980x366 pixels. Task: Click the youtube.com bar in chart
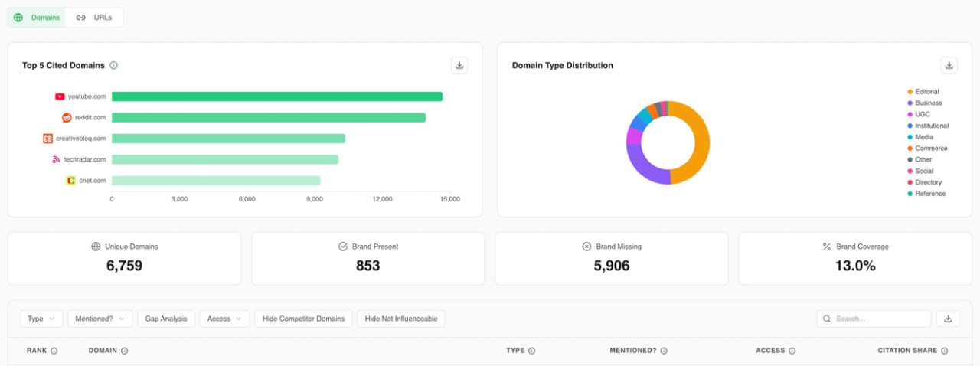(277, 96)
